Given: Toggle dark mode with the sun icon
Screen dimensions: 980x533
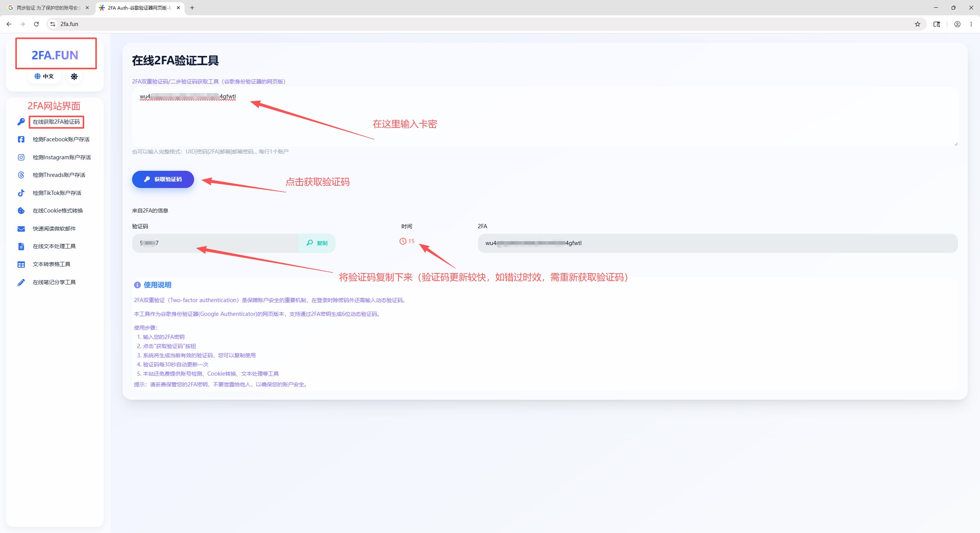Looking at the screenshot, I should [x=74, y=76].
